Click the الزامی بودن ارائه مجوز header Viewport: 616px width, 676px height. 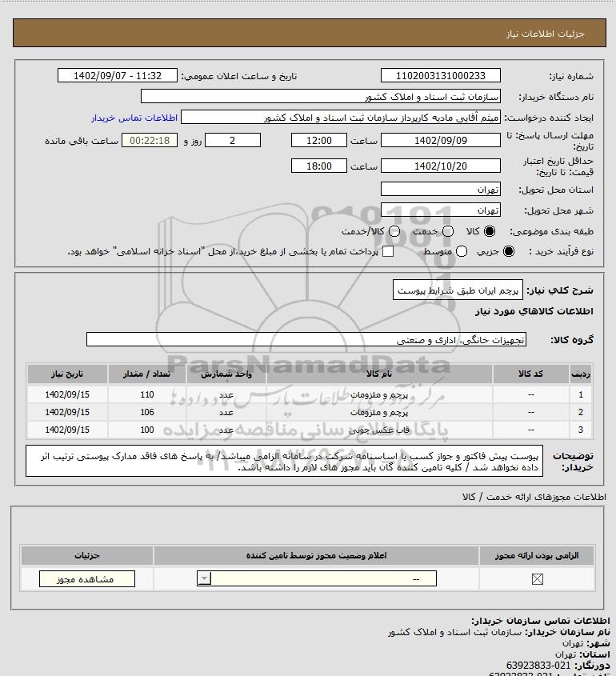click(537, 555)
